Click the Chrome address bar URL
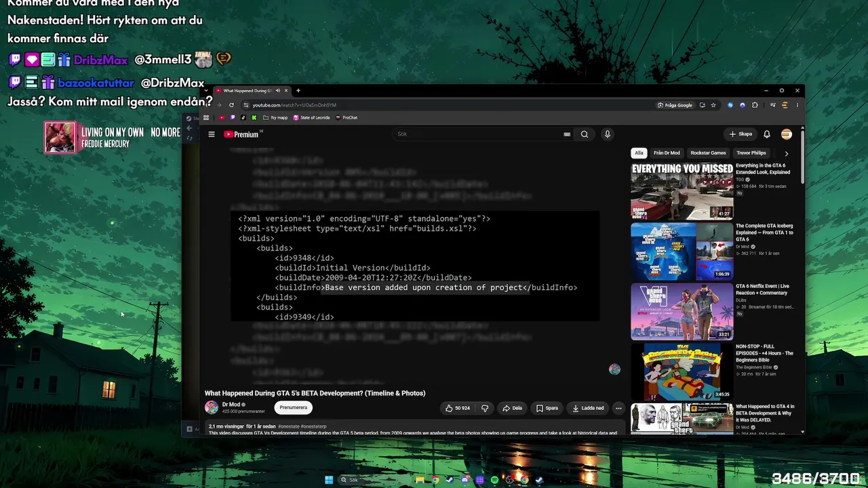This screenshot has height=488, width=868. pos(294,105)
